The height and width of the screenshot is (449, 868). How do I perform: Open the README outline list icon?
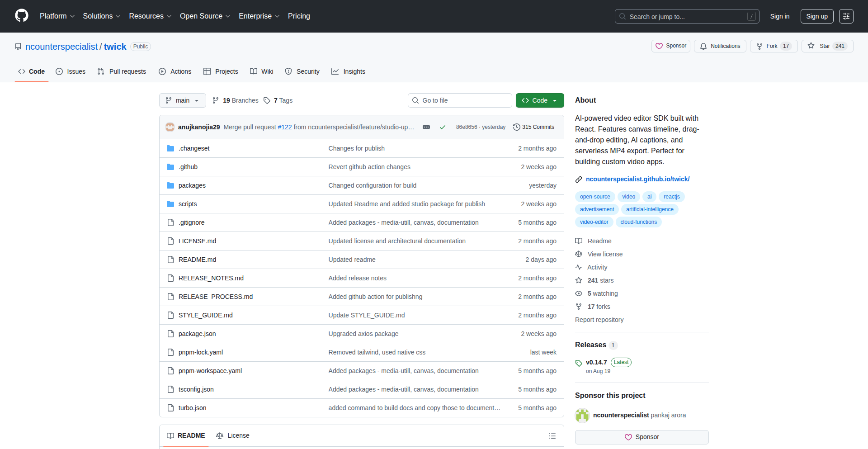(x=552, y=436)
